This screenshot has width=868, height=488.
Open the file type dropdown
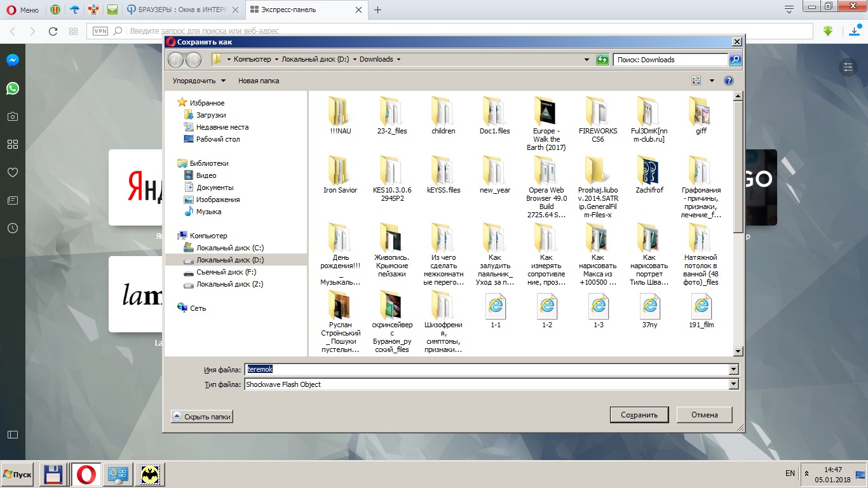pyautogui.click(x=734, y=384)
